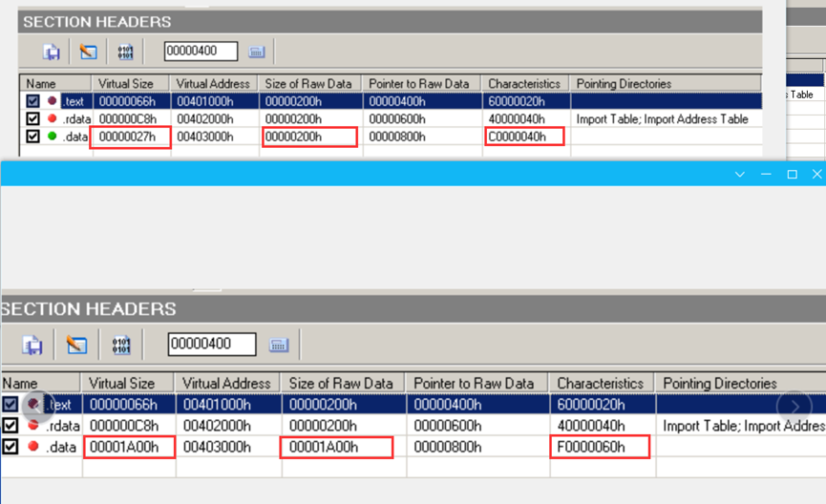This screenshot has height=504, width=826.
Task: Click the right arrow circle over lower table
Action: [794, 407]
